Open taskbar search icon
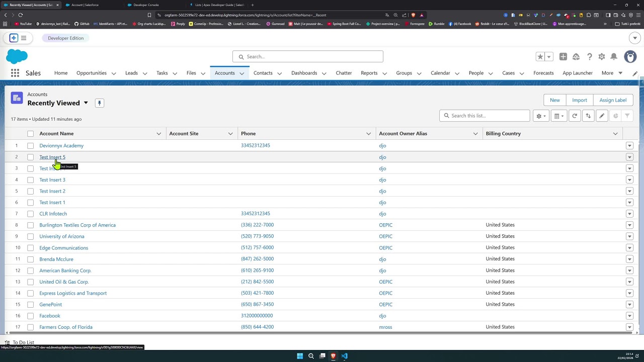 (x=311, y=356)
